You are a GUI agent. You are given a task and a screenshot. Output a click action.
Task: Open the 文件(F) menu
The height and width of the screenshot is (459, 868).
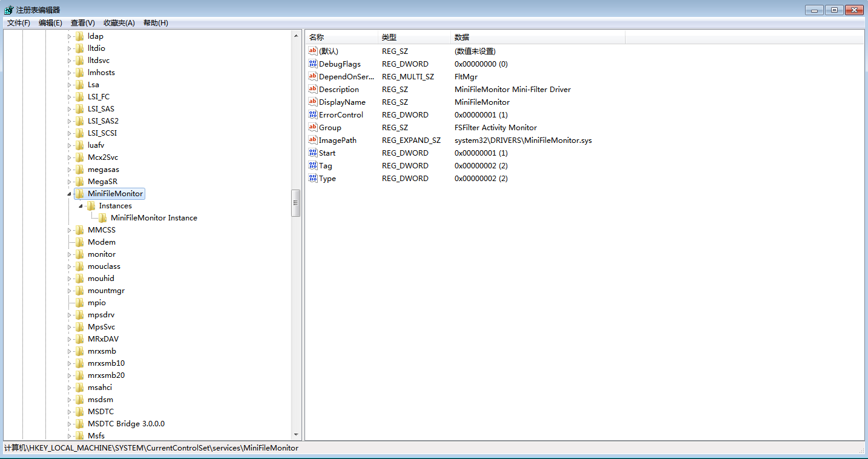tap(19, 23)
